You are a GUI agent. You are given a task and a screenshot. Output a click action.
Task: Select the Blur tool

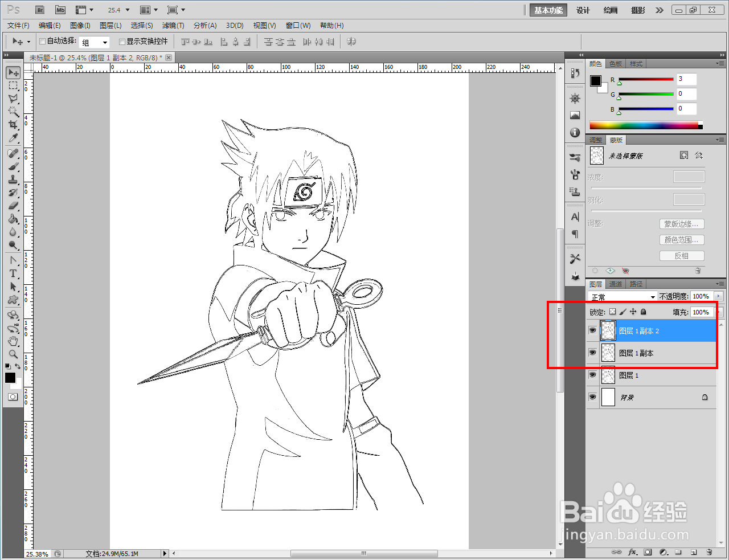click(13, 232)
